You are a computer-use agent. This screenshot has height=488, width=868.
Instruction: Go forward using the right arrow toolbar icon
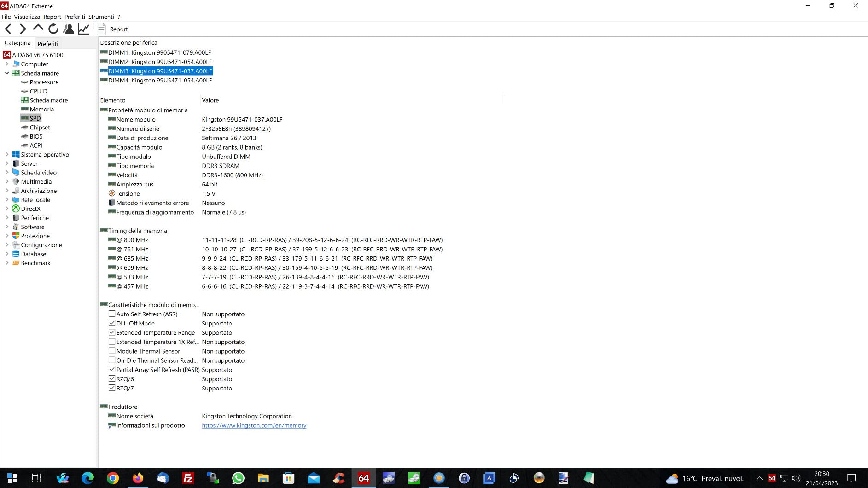(x=23, y=29)
